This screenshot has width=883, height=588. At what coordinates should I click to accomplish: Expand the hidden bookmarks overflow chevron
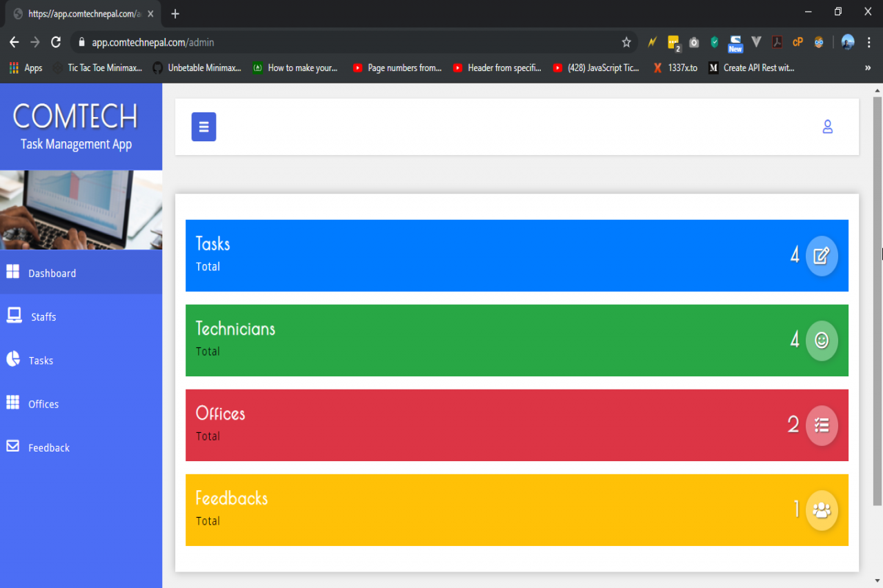[867, 68]
